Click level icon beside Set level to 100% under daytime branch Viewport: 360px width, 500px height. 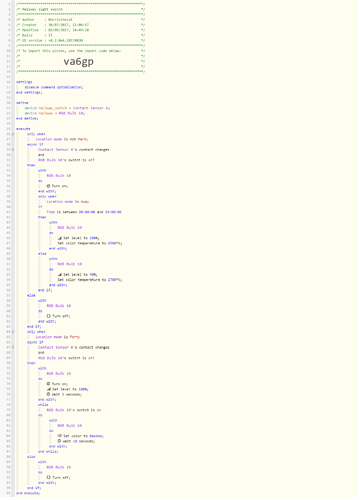pyautogui.click(x=59, y=238)
